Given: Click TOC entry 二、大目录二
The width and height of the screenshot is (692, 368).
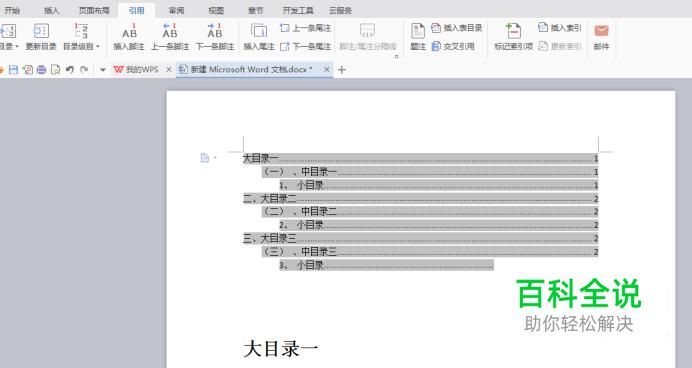Looking at the screenshot, I should pyautogui.click(x=421, y=199).
